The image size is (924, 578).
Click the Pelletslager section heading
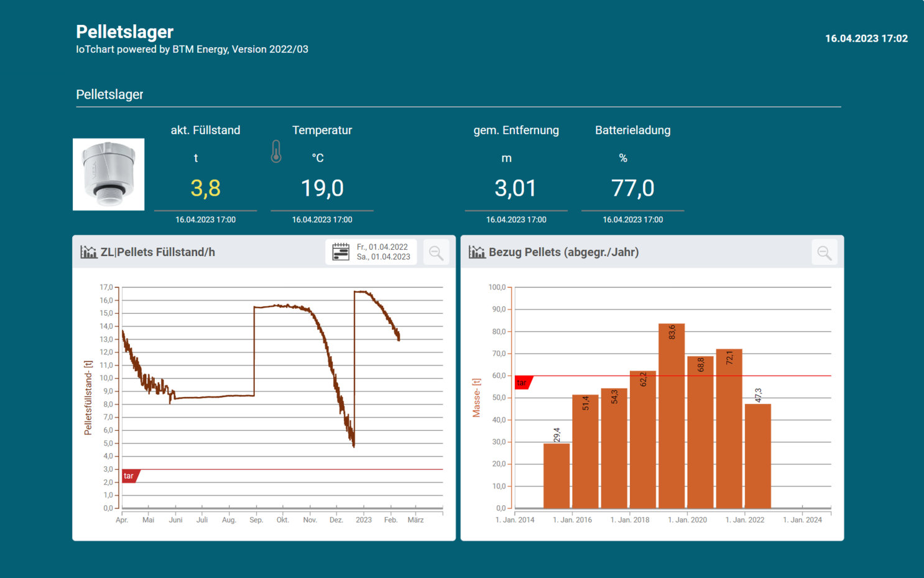109,94
